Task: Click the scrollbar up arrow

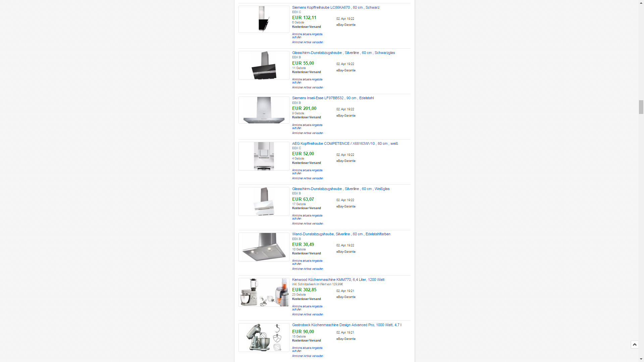Action: pyautogui.click(x=641, y=3)
